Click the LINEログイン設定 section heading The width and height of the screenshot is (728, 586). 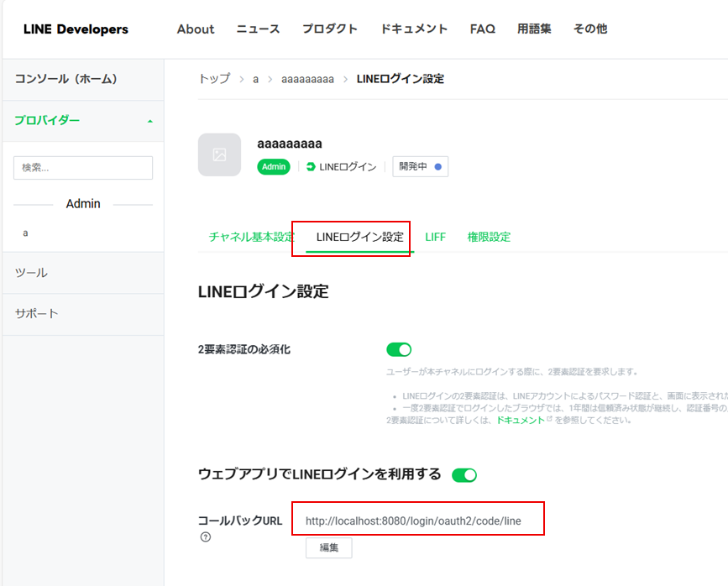264,291
